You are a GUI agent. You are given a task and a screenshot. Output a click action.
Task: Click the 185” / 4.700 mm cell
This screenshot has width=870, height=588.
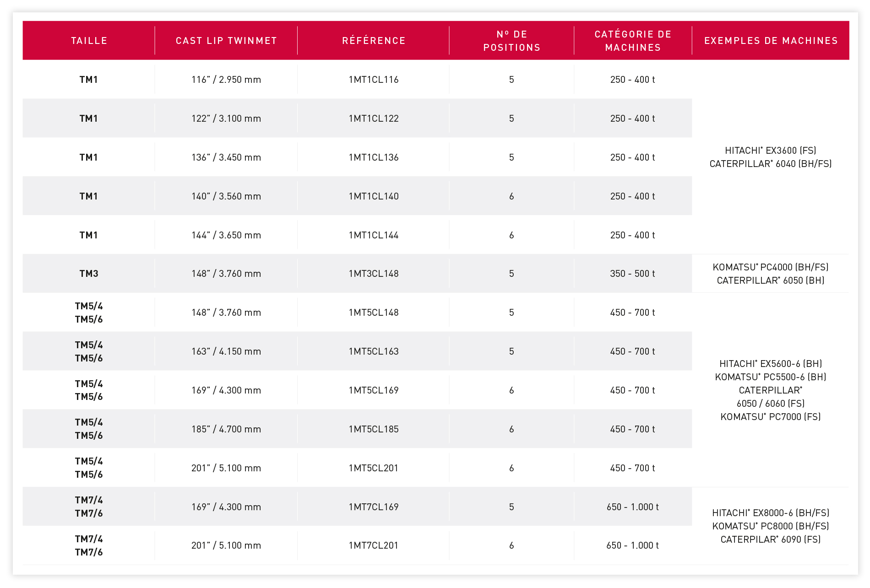coord(226,429)
